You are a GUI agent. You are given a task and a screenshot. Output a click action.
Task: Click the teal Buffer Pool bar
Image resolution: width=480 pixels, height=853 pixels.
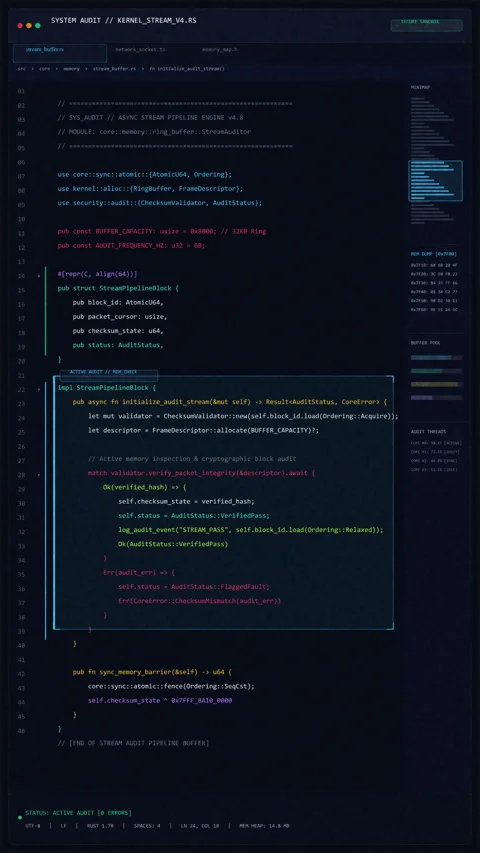(436, 371)
